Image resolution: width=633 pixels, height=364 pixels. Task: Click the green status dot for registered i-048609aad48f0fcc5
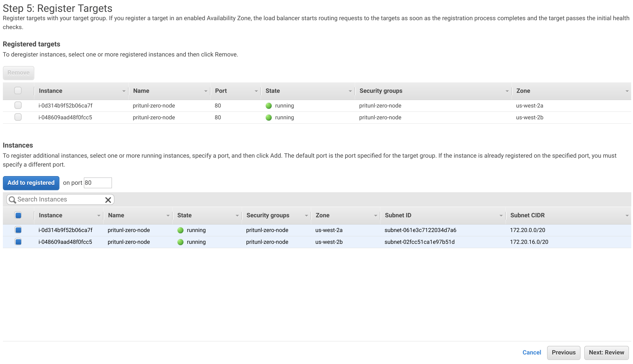pos(268,118)
